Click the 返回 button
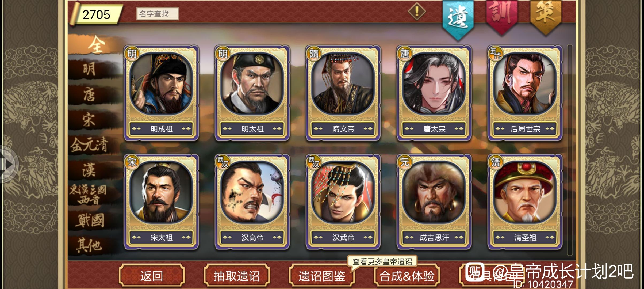 click(x=152, y=276)
